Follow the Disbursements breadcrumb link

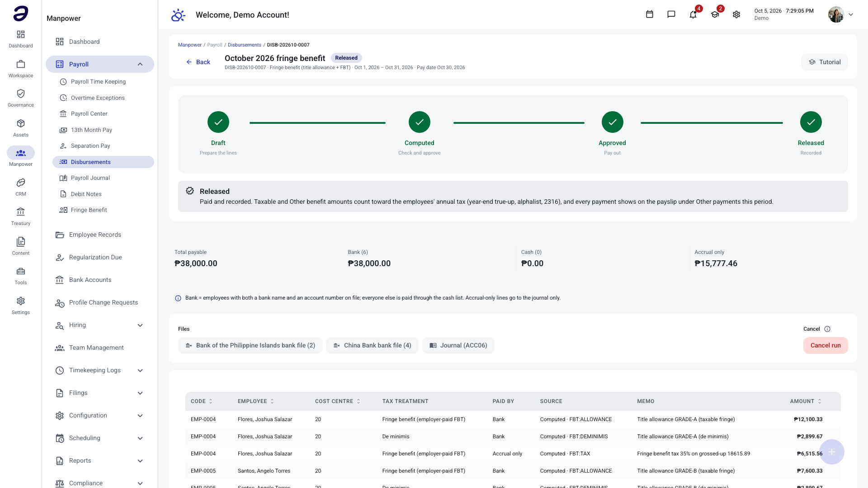click(245, 45)
